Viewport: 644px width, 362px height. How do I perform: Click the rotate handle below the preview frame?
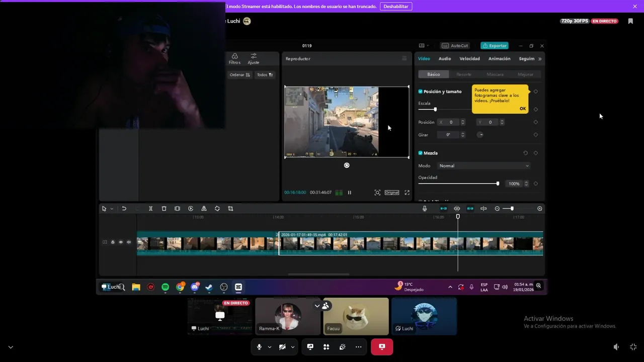click(347, 165)
